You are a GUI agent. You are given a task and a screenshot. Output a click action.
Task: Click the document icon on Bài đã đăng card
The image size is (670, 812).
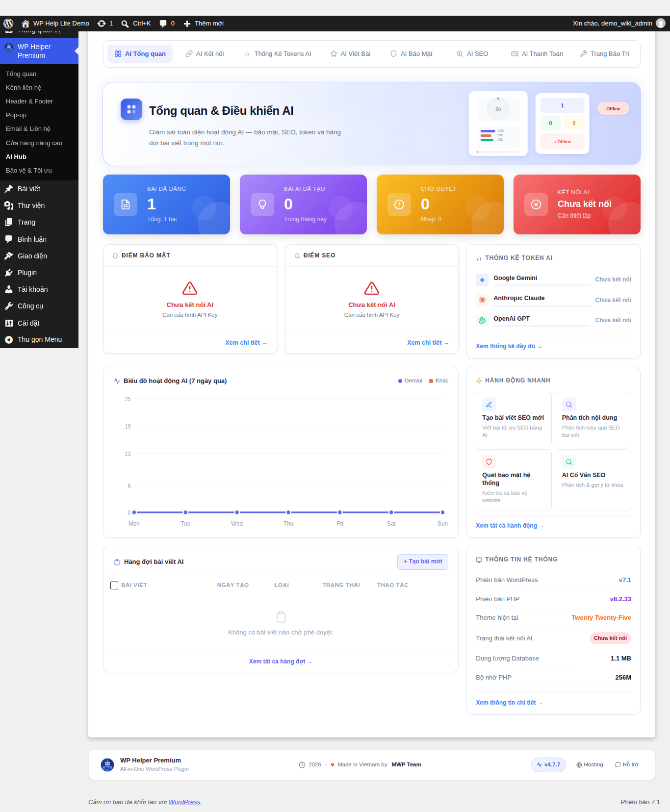[x=126, y=204]
